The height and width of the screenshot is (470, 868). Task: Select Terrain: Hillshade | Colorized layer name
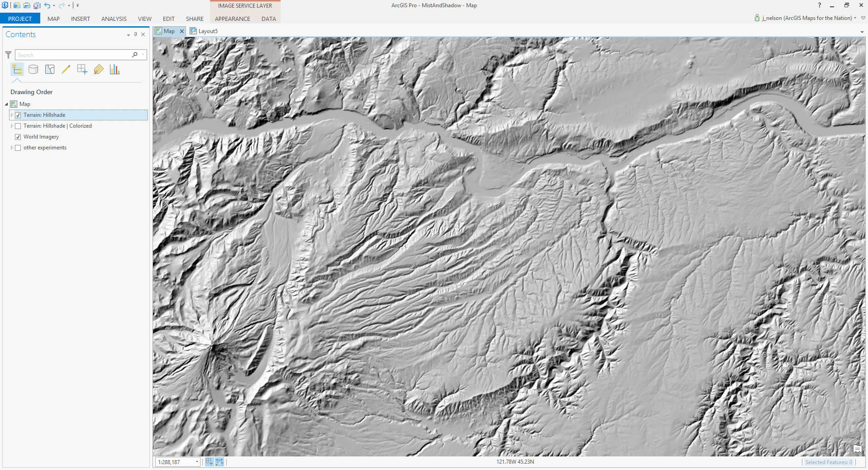click(57, 126)
